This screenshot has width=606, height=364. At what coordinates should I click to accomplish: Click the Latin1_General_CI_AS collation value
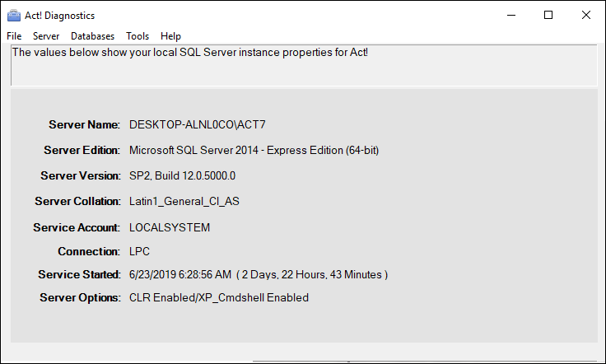pos(184,201)
